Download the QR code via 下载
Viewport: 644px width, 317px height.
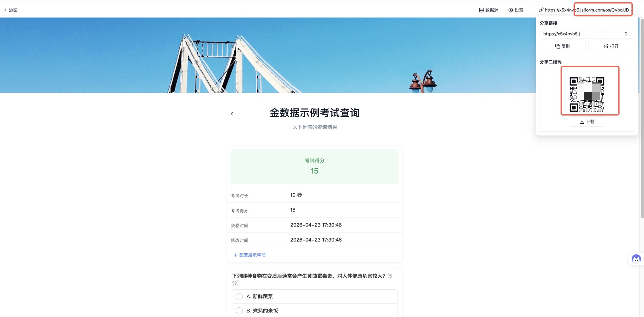point(587,122)
